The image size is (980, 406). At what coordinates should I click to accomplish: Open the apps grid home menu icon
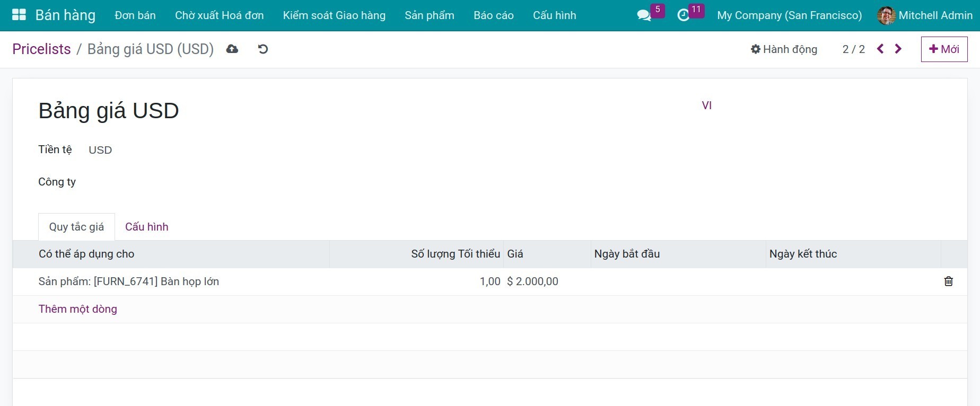click(19, 15)
